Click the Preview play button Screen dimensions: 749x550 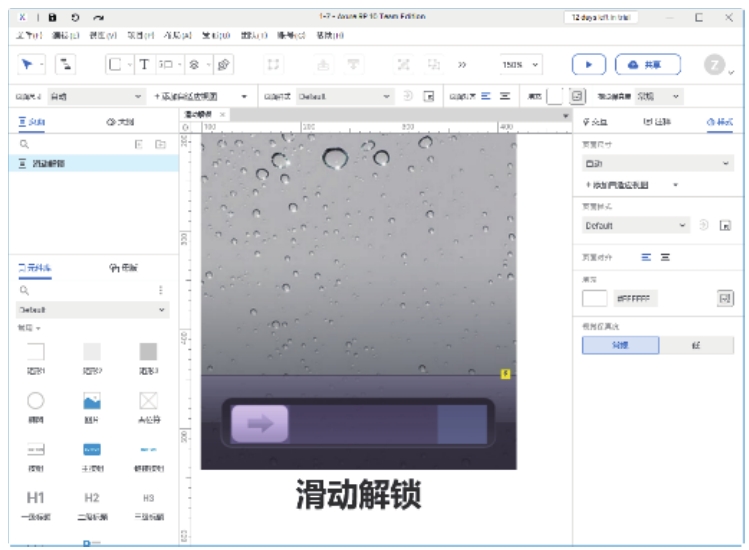(589, 64)
